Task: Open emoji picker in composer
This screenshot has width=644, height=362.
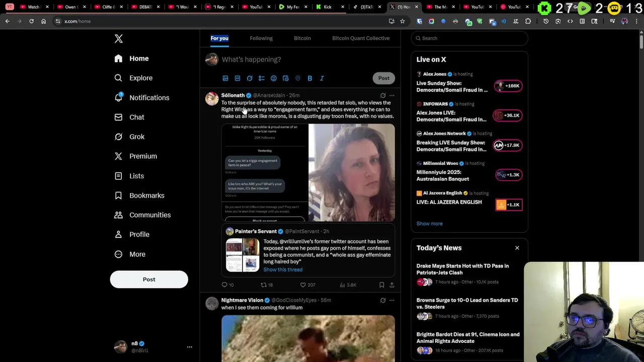Action: tap(274, 78)
